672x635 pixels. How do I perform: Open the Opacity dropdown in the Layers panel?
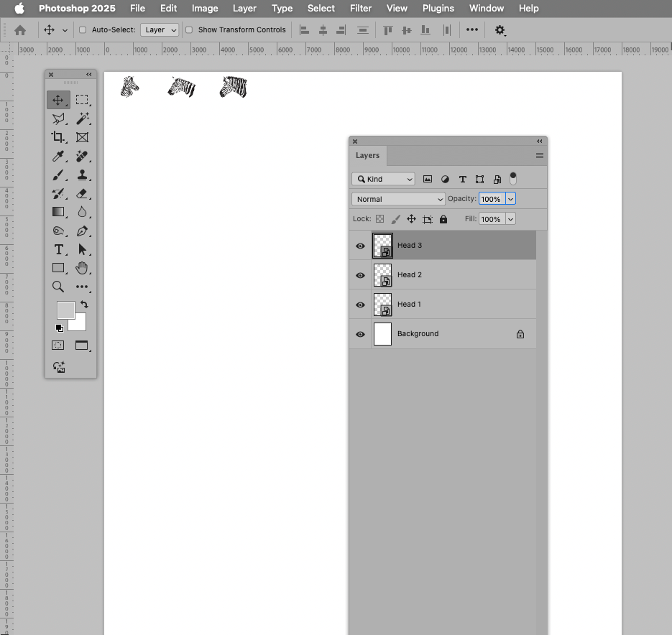(510, 198)
